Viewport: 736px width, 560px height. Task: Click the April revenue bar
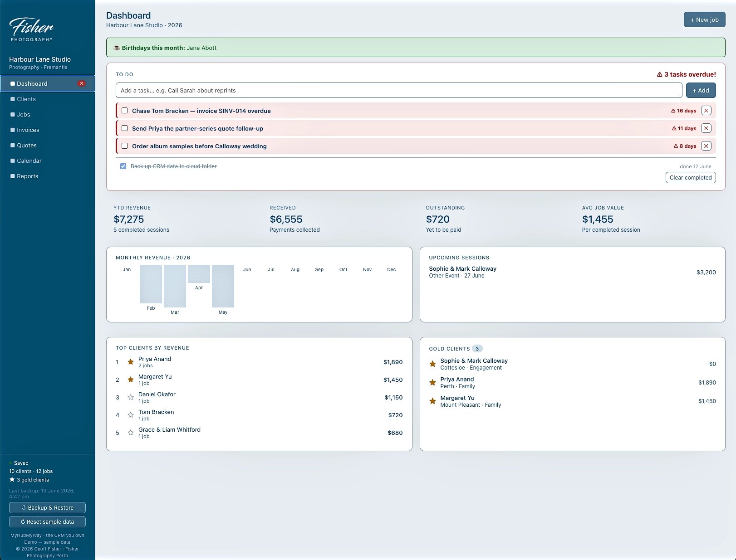pos(199,274)
